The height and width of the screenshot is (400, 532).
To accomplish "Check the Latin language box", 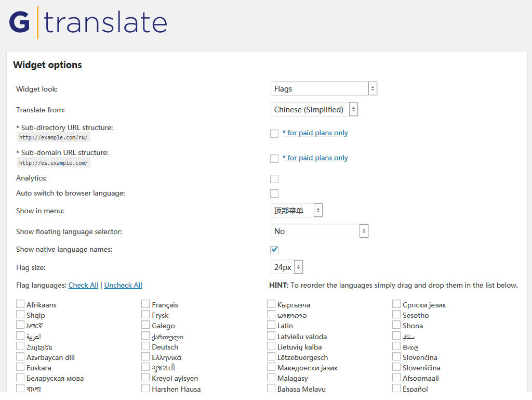I will [271, 325].
